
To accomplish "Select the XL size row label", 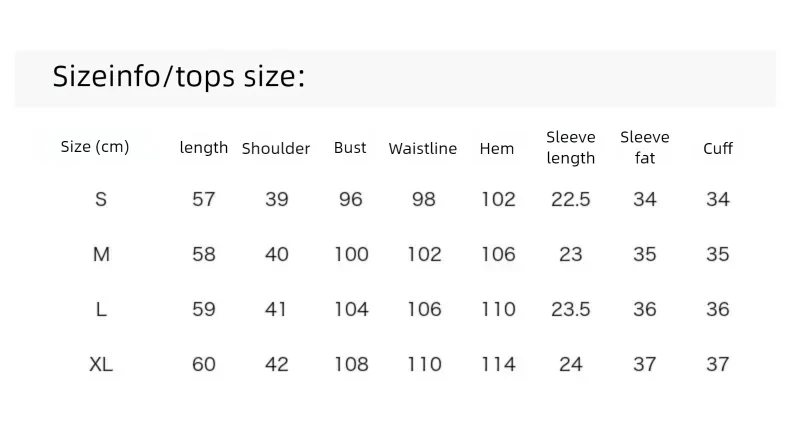I will tap(101, 364).
